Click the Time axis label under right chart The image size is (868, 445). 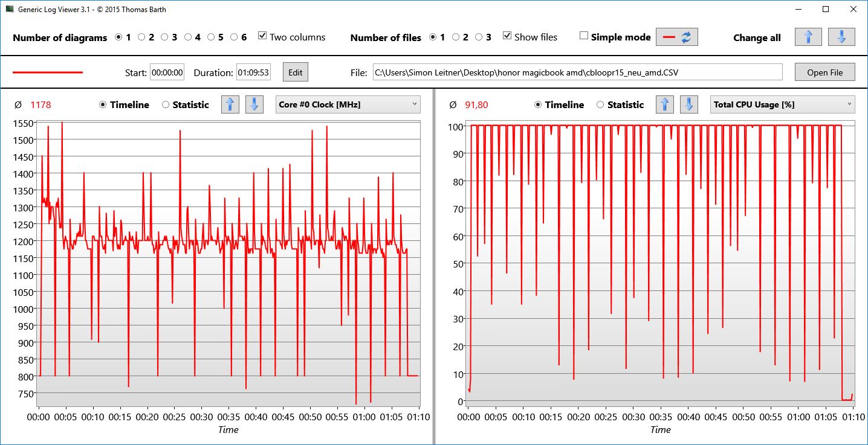click(x=661, y=430)
